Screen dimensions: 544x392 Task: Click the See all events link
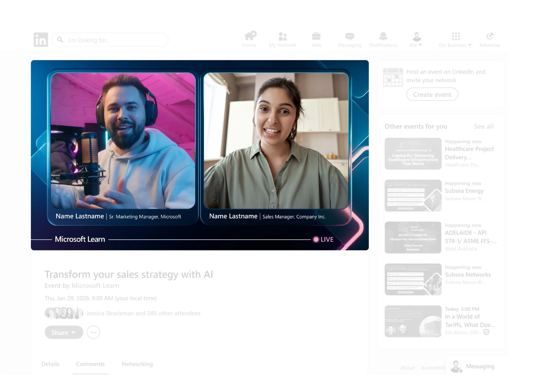pyautogui.click(x=483, y=126)
